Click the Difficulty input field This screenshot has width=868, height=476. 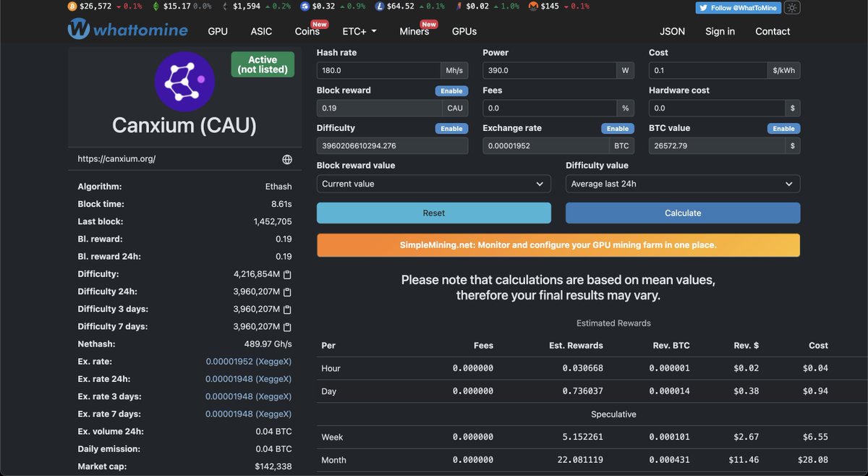(x=393, y=146)
